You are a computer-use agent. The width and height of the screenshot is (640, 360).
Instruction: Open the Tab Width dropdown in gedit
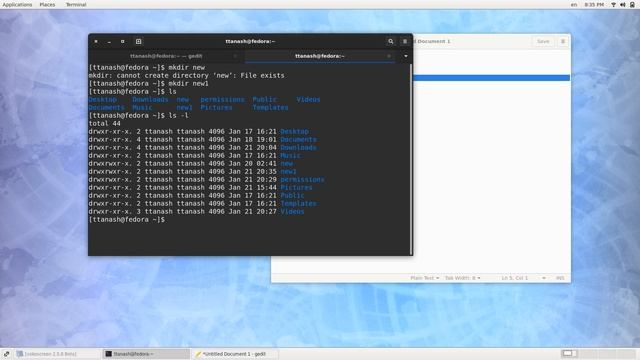pyautogui.click(x=462, y=278)
